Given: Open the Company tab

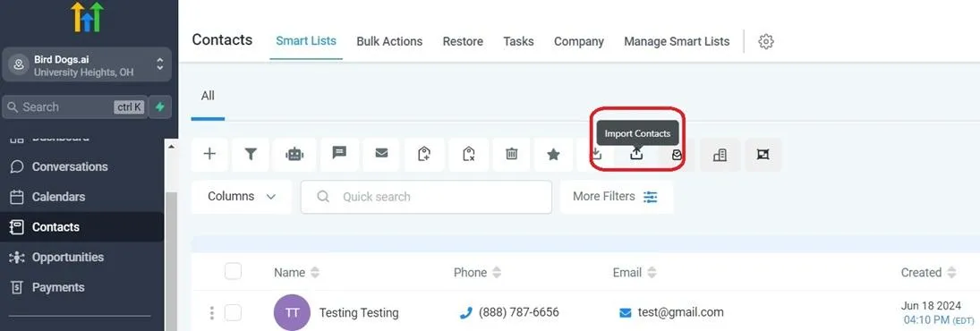Looking at the screenshot, I should click(x=579, y=41).
